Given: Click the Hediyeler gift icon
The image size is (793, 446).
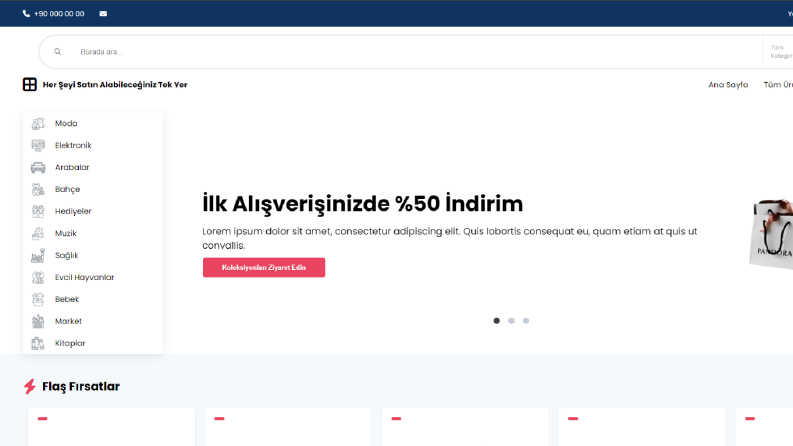Looking at the screenshot, I should [x=38, y=211].
